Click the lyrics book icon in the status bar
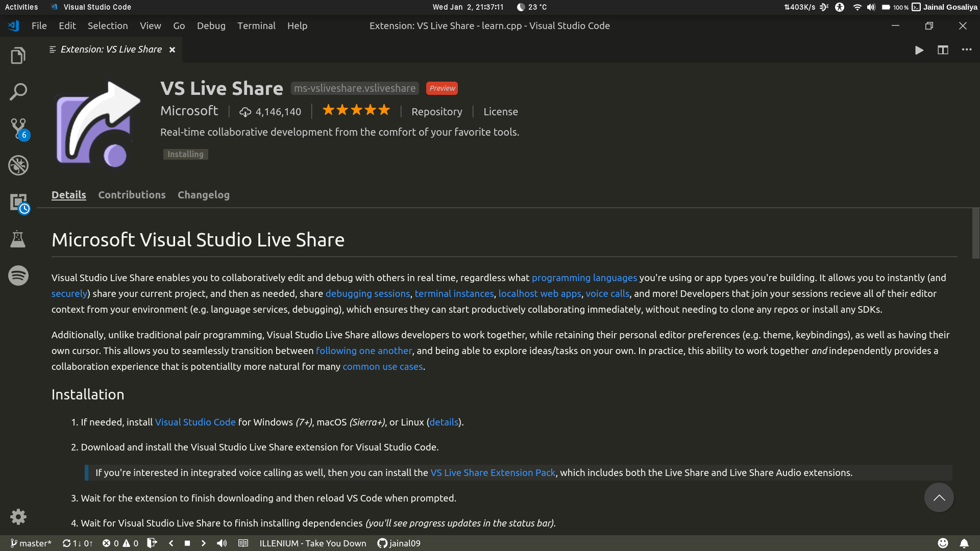The width and height of the screenshot is (980, 551). click(x=243, y=543)
